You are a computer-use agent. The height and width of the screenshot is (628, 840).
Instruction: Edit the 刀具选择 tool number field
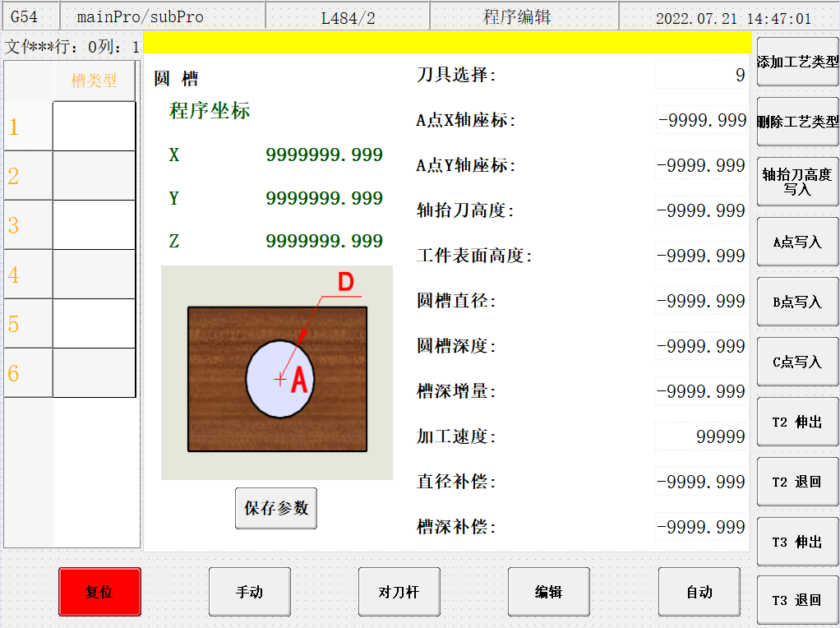coord(700,75)
